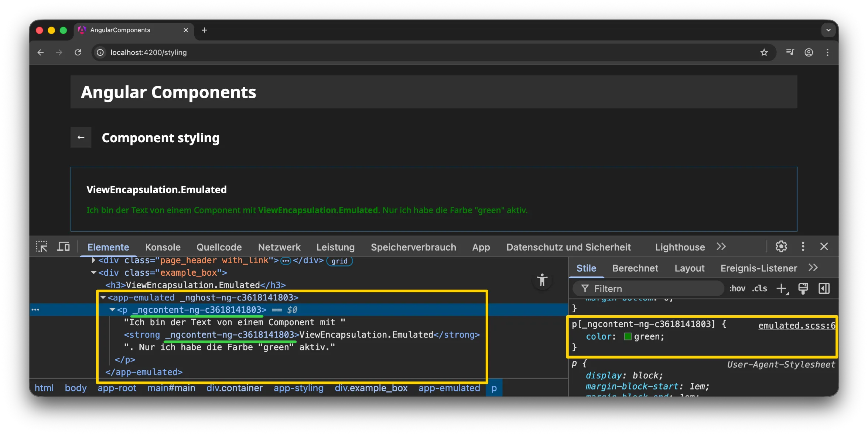This screenshot has height=435, width=868.
Task: Toggle :hov element state panel
Action: click(x=737, y=289)
